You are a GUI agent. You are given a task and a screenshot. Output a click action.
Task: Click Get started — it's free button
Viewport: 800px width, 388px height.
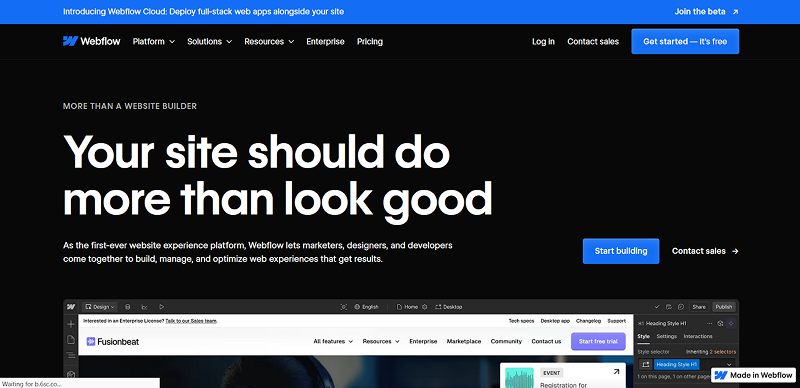tap(685, 41)
